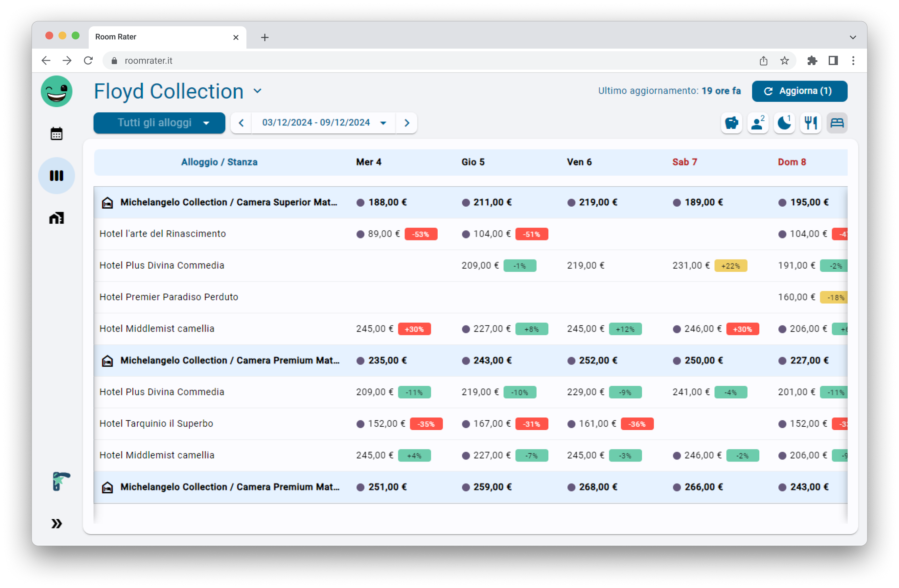Image resolution: width=899 pixels, height=588 pixels.
Task: Click house icon of Camera Premium 251,00 € row
Action: (x=108, y=487)
